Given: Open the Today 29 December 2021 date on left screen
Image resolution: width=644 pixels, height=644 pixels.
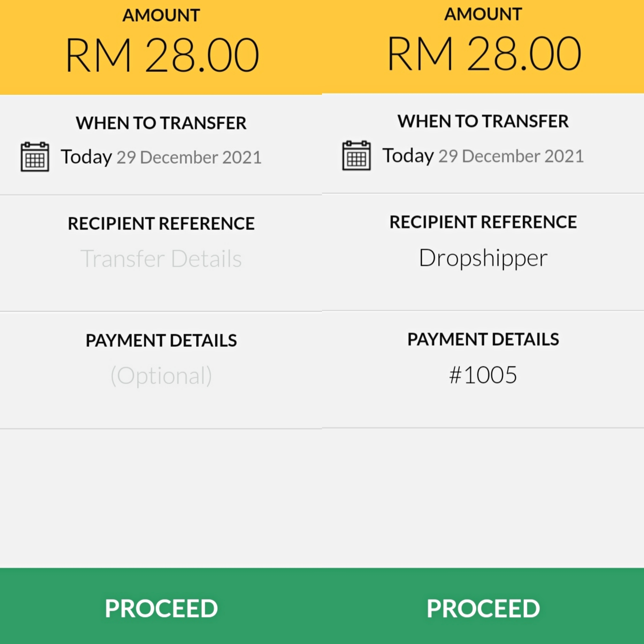Looking at the screenshot, I should (161, 157).
